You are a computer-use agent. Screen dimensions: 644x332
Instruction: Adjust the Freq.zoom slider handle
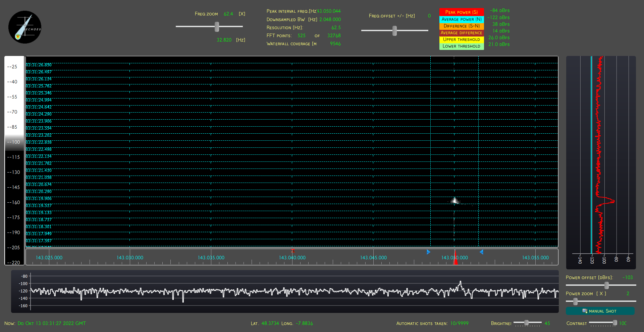click(217, 27)
